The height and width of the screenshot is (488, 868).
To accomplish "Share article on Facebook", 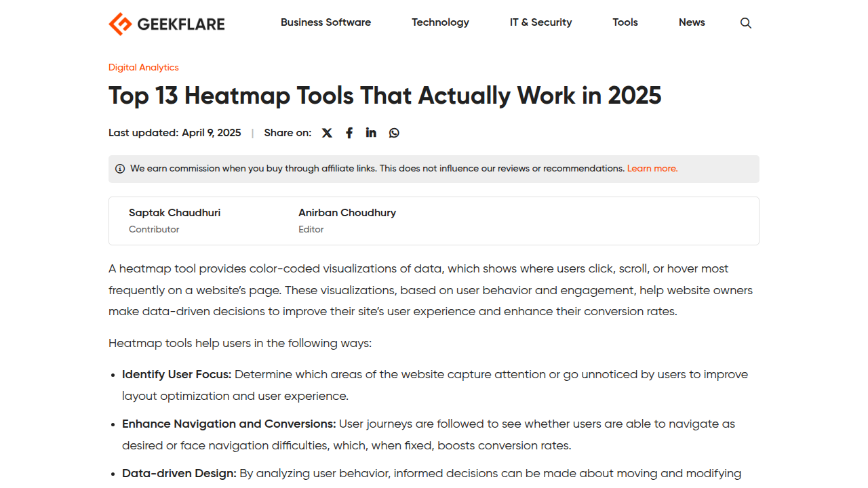I will tap(349, 133).
